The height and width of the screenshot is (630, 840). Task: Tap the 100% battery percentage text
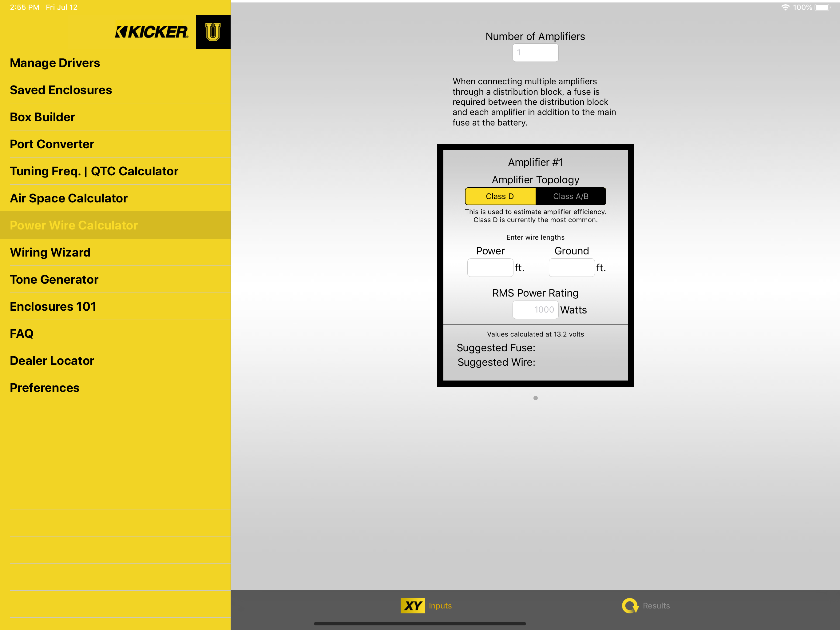[802, 7]
